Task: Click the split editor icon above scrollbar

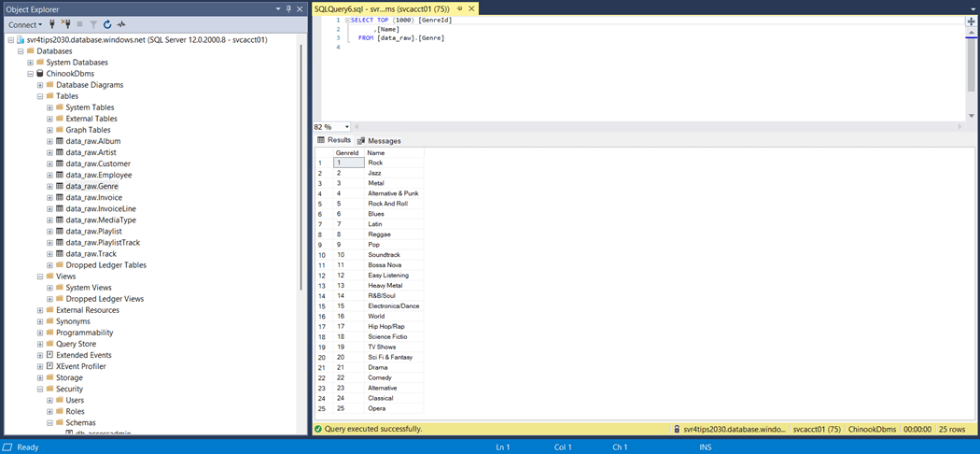Action: point(971,21)
